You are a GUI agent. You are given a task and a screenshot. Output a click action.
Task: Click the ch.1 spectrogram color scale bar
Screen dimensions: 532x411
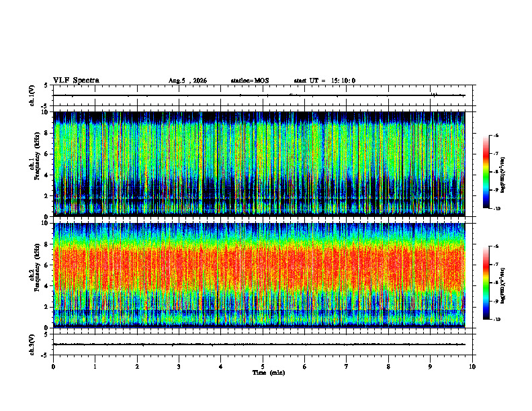[486, 172]
